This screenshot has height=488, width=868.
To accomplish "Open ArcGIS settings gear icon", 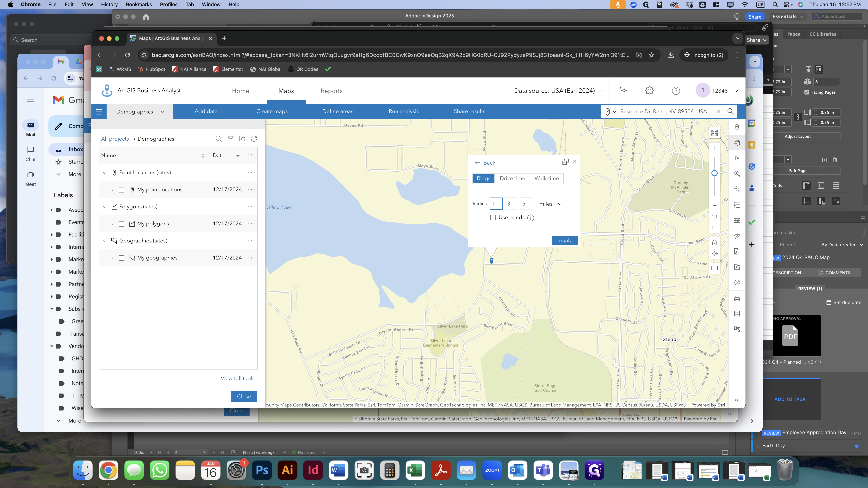I will tap(649, 91).
